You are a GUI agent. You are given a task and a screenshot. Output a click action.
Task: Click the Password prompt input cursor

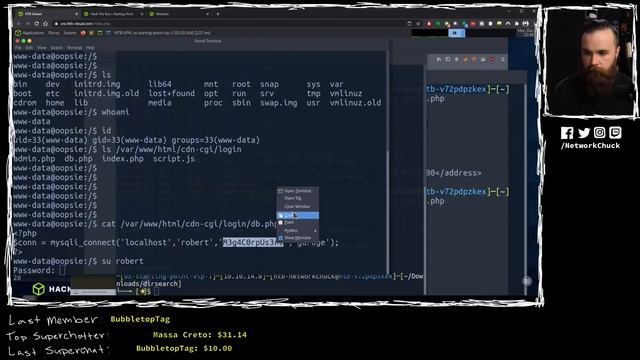(62, 270)
